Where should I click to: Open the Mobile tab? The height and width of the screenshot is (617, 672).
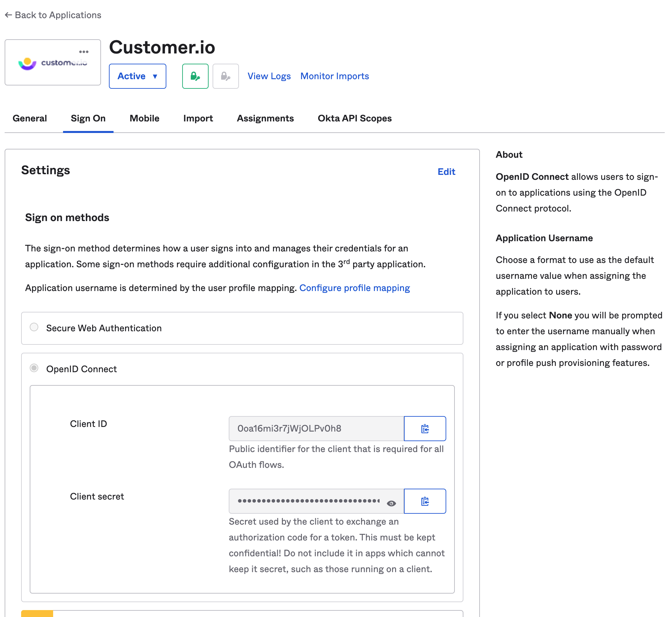click(144, 118)
